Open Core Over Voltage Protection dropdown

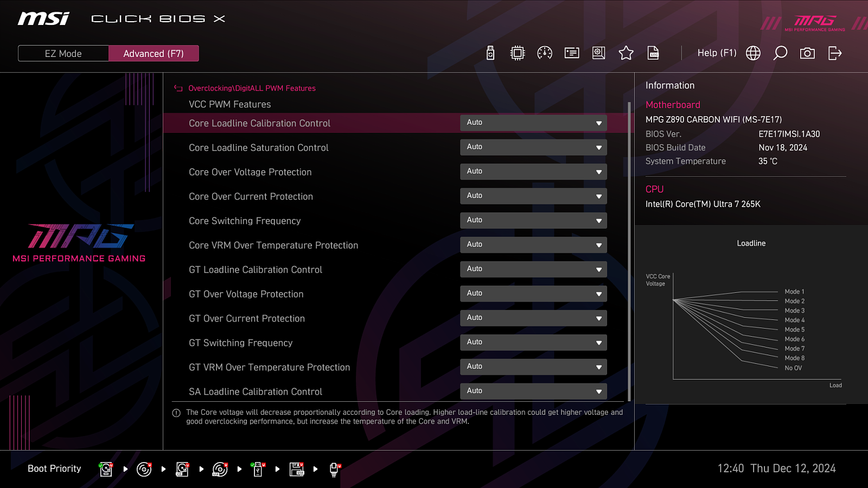click(x=533, y=172)
